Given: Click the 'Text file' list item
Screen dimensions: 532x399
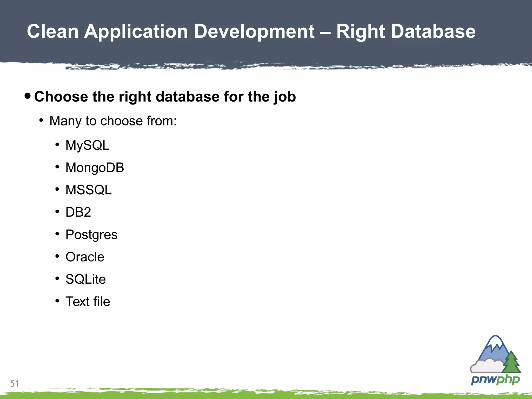Looking at the screenshot, I should pyautogui.click(x=88, y=302).
